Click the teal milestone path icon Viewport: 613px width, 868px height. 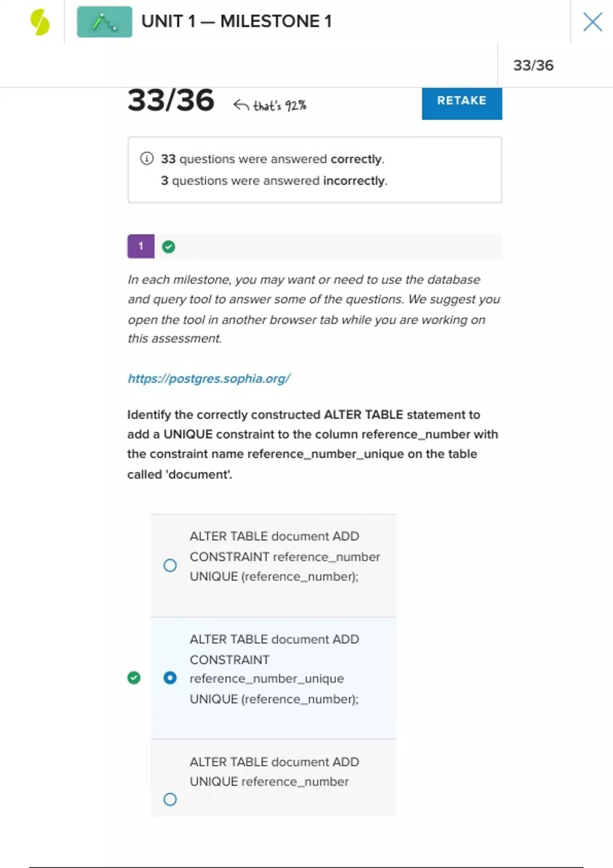coord(104,22)
